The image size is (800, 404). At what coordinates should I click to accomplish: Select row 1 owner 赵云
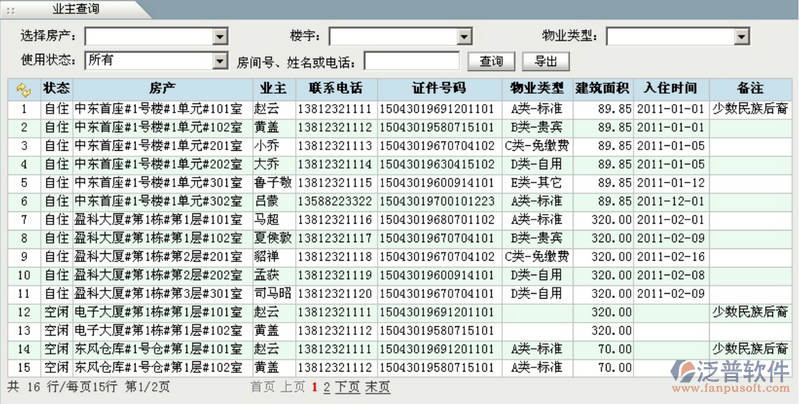[x=267, y=108]
